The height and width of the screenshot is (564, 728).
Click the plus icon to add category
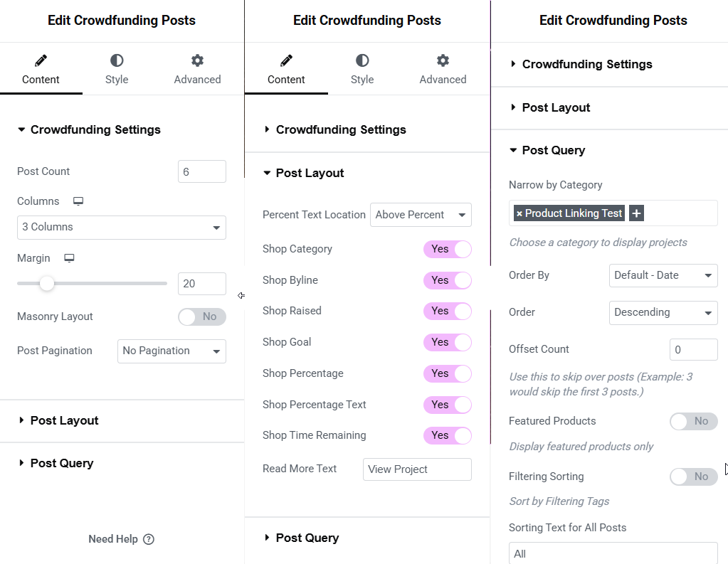[x=636, y=213]
